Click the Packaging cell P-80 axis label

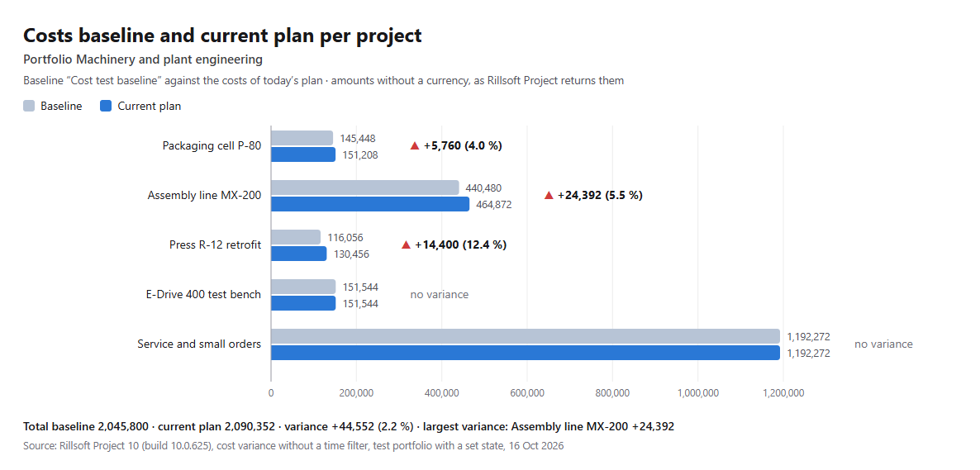[x=212, y=145]
